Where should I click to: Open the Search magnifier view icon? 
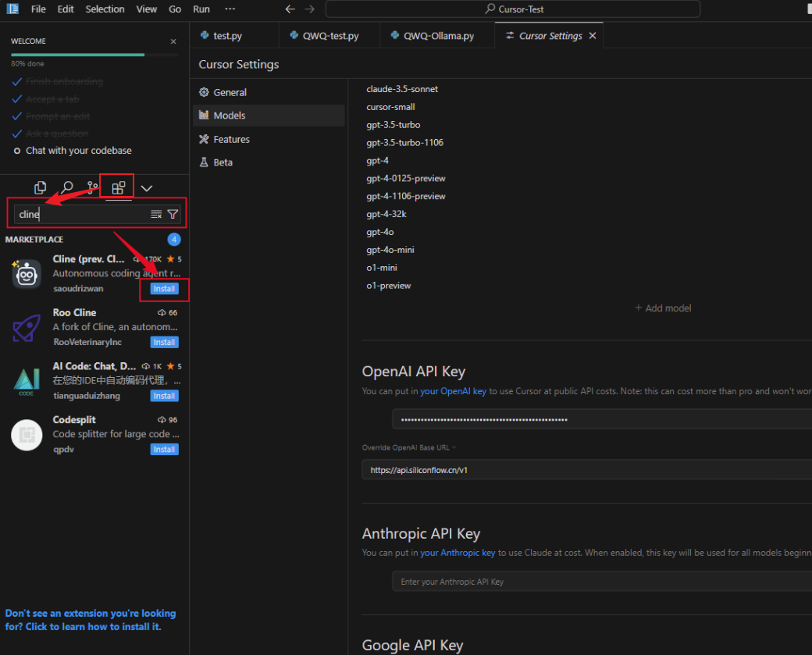point(67,188)
